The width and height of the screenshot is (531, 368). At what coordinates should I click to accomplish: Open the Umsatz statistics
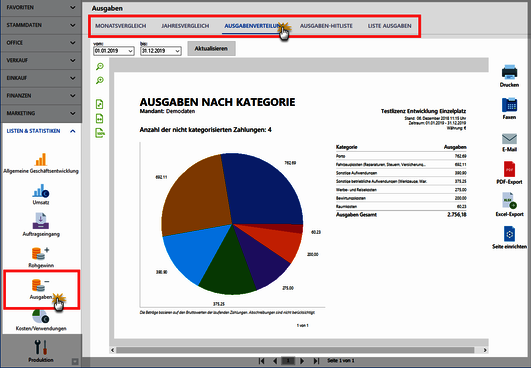tap(41, 195)
